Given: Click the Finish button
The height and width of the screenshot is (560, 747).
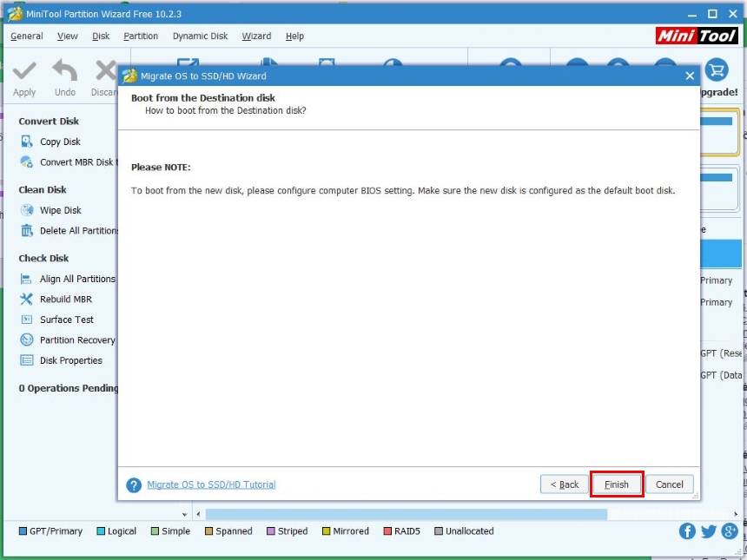Looking at the screenshot, I should tap(617, 484).
